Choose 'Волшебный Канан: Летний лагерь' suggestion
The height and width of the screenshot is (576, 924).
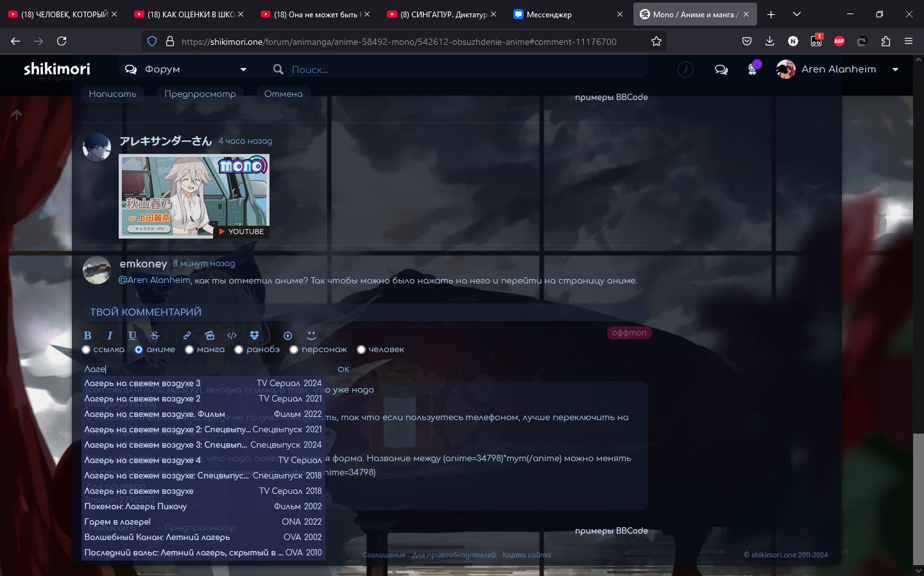point(203,538)
